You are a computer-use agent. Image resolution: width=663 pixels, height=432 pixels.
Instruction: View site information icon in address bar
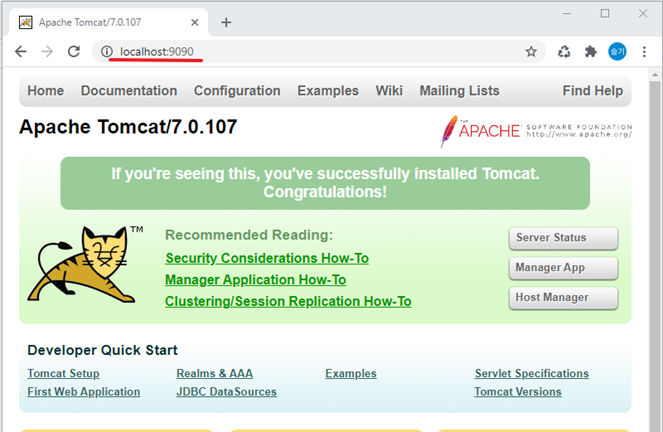pyautogui.click(x=107, y=52)
